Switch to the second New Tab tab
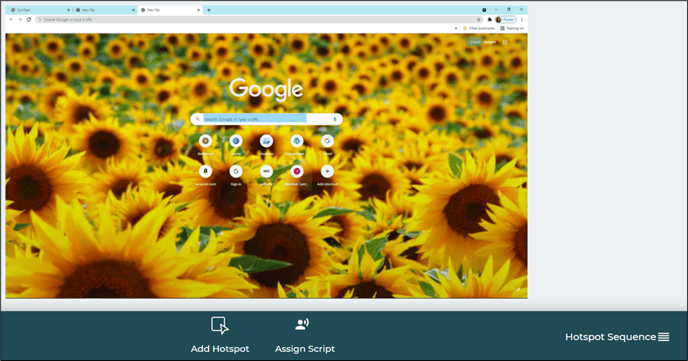The height and width of the screenshot is (361, 688). (104, 10)
